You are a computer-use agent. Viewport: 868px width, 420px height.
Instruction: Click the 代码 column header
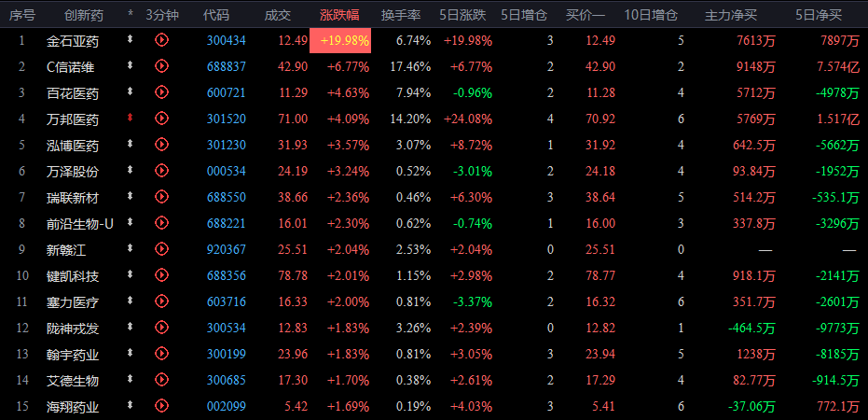(216, 15)
